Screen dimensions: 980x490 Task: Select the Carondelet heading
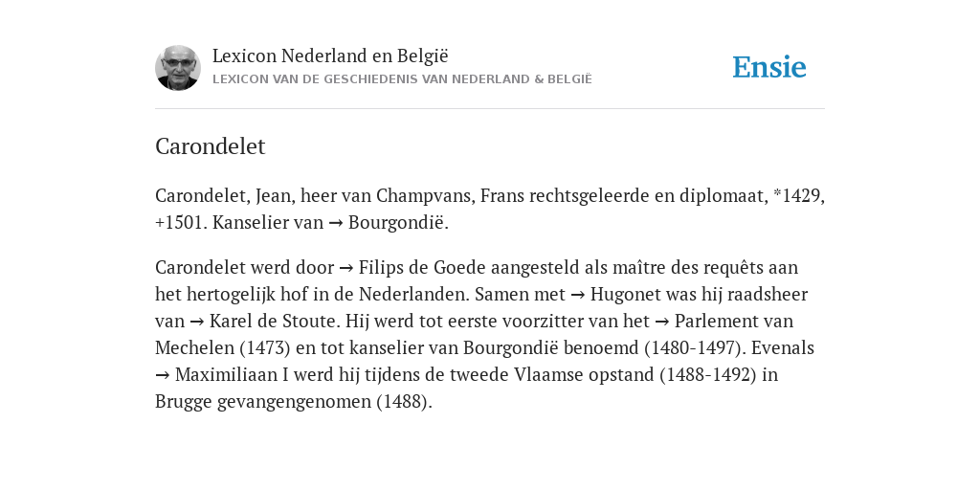pos(210,146)
